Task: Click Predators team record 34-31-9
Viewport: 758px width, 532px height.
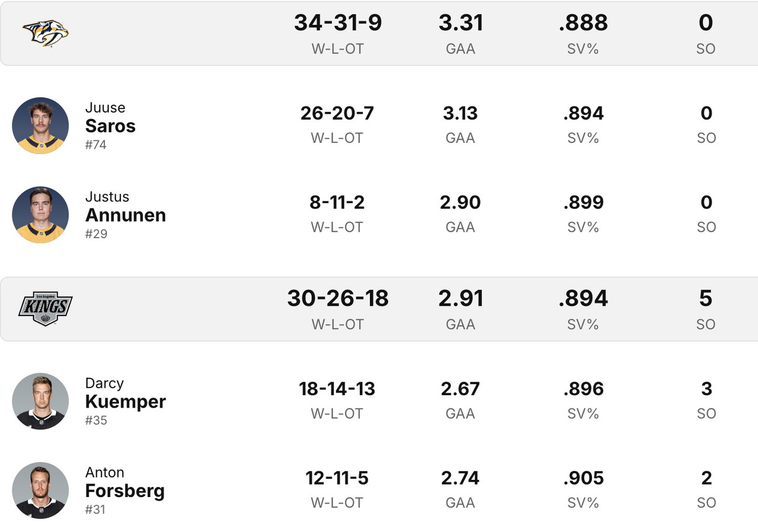Action: coord(338,23)
